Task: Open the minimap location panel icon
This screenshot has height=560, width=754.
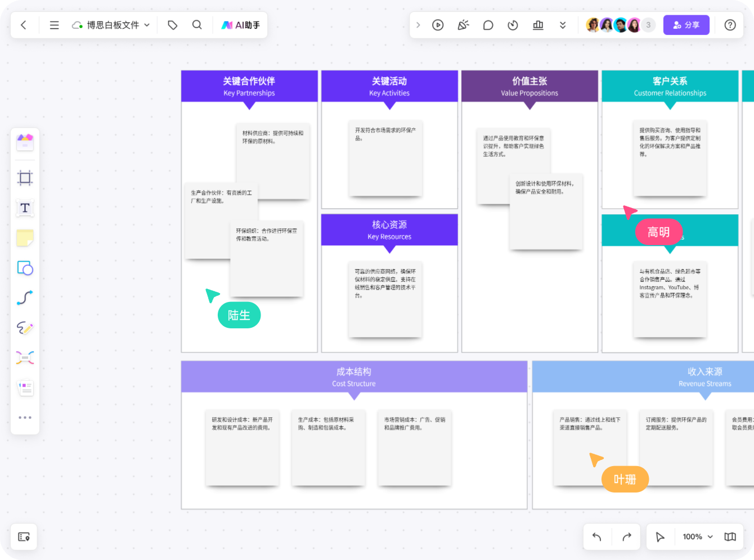Action: [24, 537]
